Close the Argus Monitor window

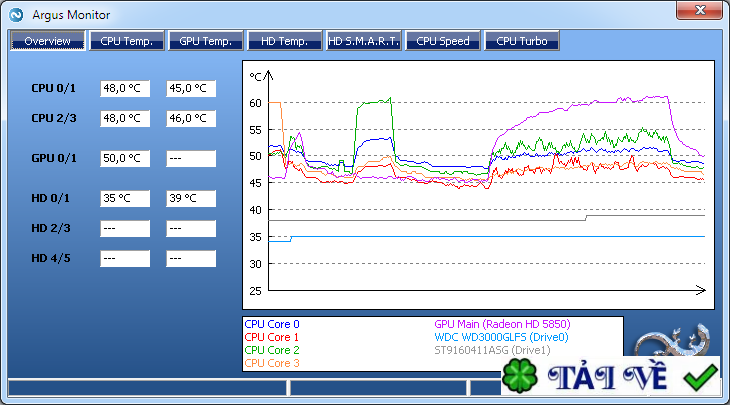tap(699, 10)
